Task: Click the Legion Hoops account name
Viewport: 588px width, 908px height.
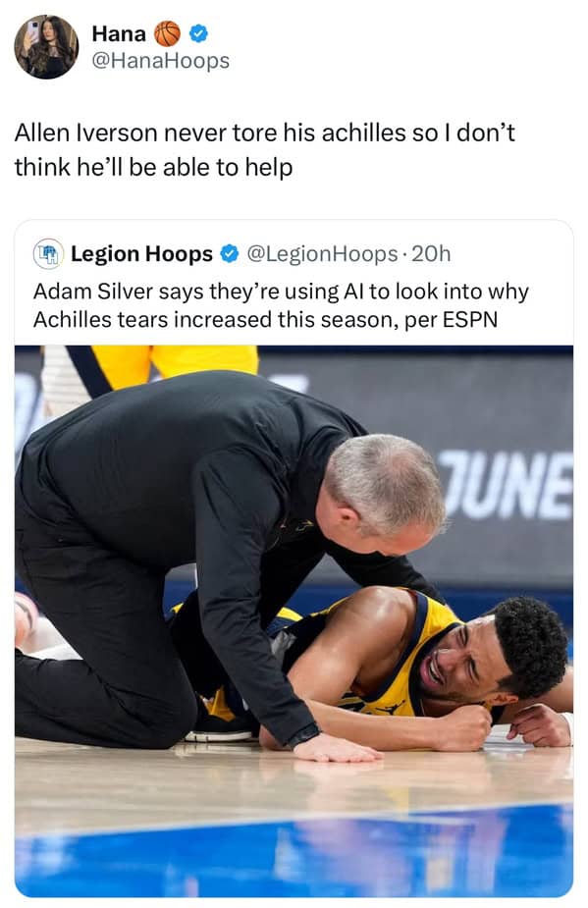Action: click(x=142, y=253)
